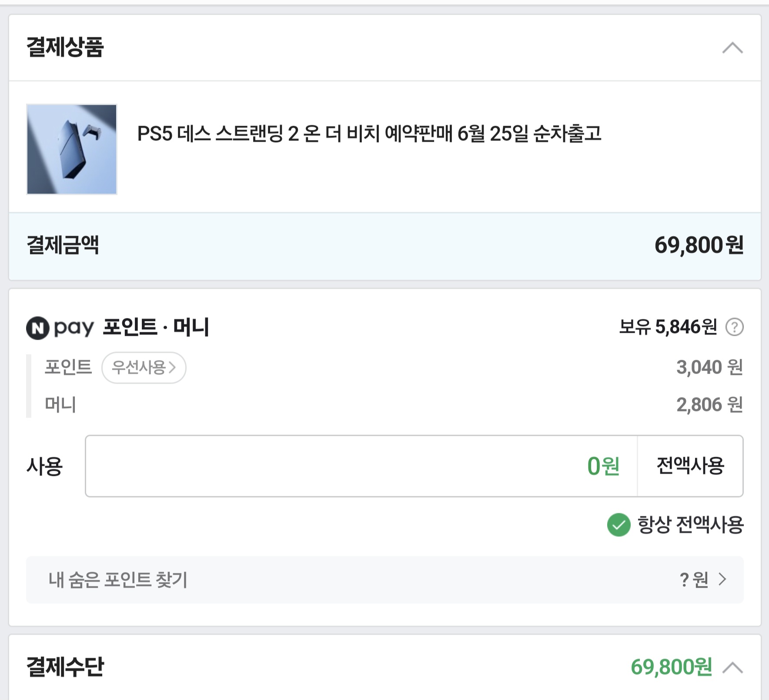Click the 보유 5,846원 balance text

(x=668, y=327)
